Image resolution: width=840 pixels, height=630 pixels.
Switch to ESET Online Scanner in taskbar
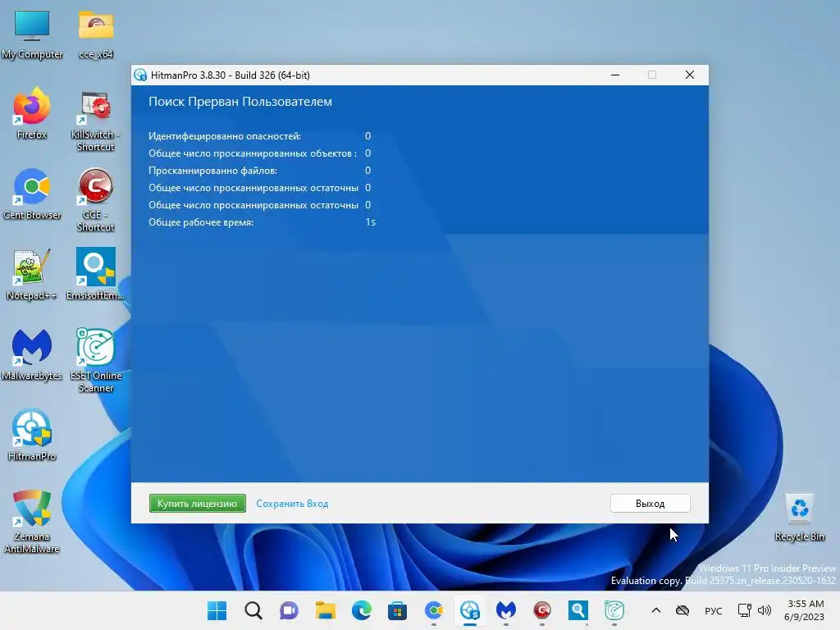point(614,610)
